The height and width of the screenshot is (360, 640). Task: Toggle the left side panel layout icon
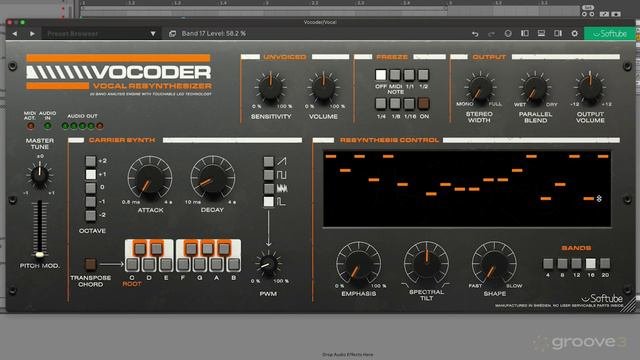(x=525, y=33)
